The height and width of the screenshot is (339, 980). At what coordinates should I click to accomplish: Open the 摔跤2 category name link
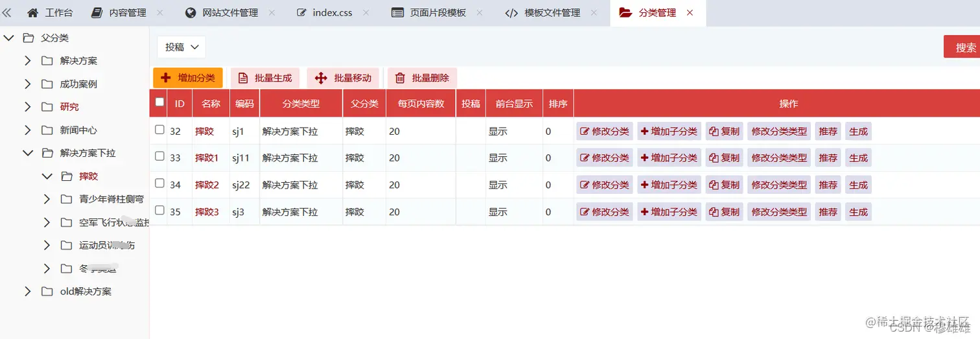click(x=207, y=185)
